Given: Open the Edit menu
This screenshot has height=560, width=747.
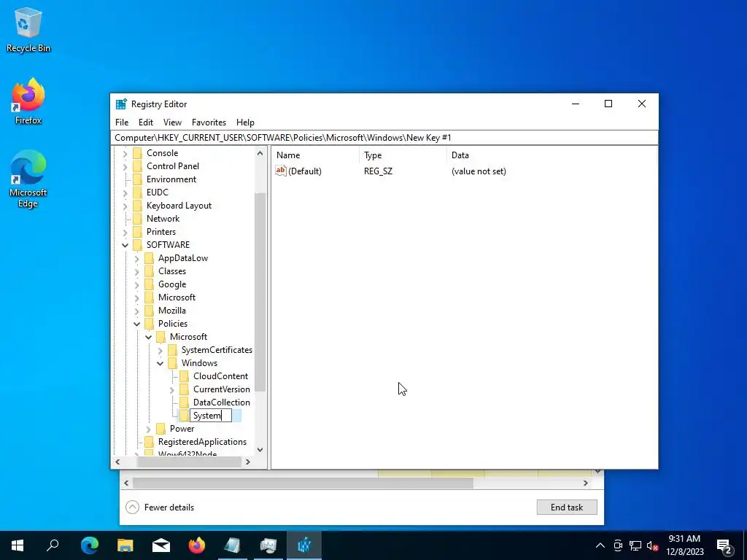Looking at the screenshot, I should 145,122.
